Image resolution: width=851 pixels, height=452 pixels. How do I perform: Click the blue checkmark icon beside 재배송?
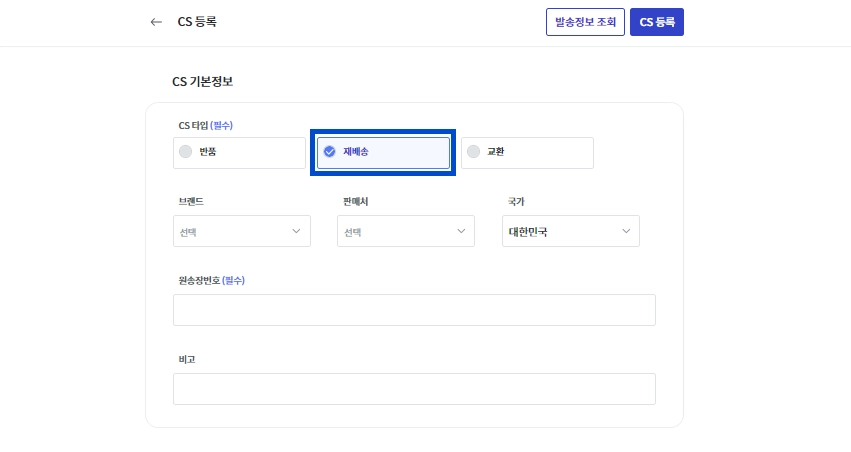click(x=329, y=153)
